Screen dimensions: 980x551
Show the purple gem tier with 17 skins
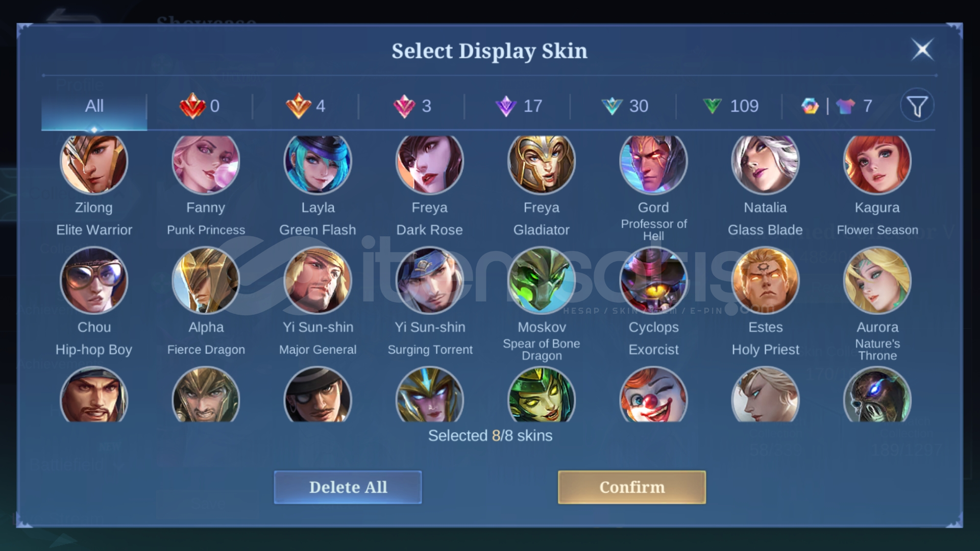[x=518, y=106]
